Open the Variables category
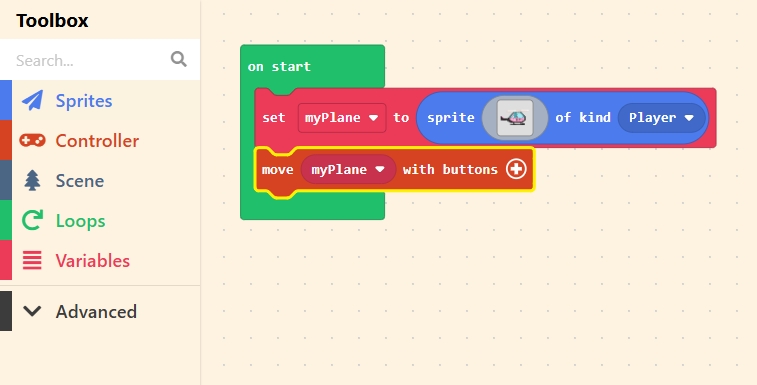Image resolution: width=757 pixels, height=385 pixels. coord(99,260)
